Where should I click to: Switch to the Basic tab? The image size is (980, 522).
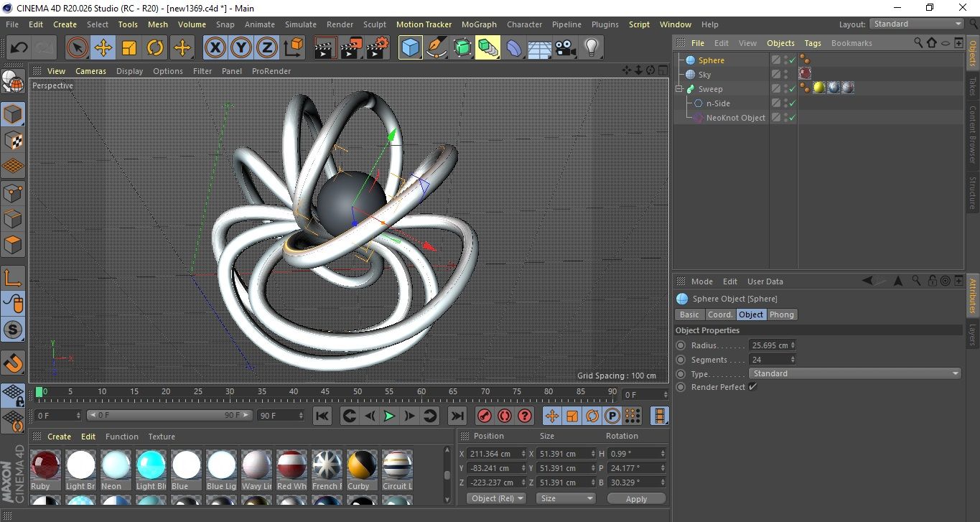[689, 314]
